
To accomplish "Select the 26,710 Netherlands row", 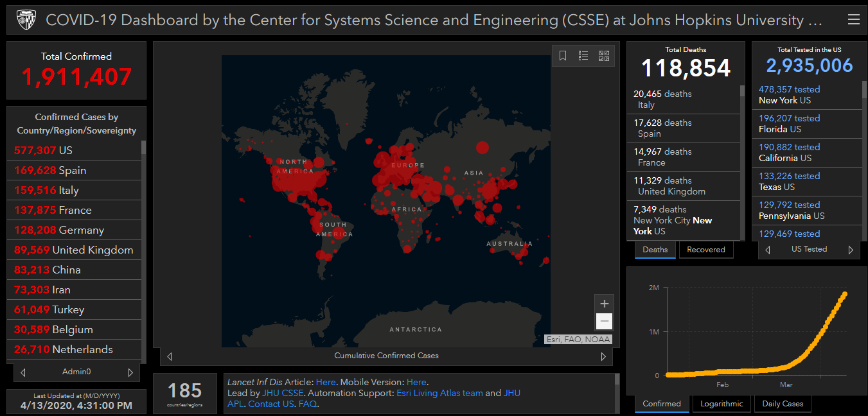I will pos(74,349).
